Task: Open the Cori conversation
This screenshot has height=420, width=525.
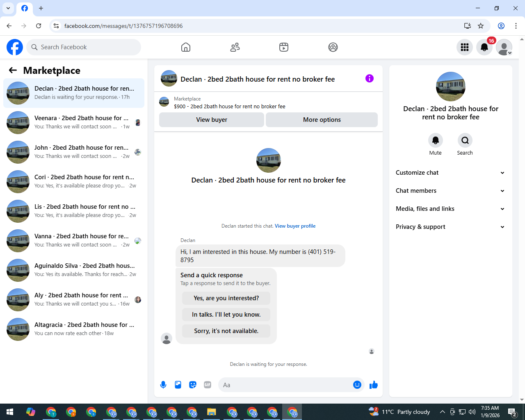Action: (74, 182)
